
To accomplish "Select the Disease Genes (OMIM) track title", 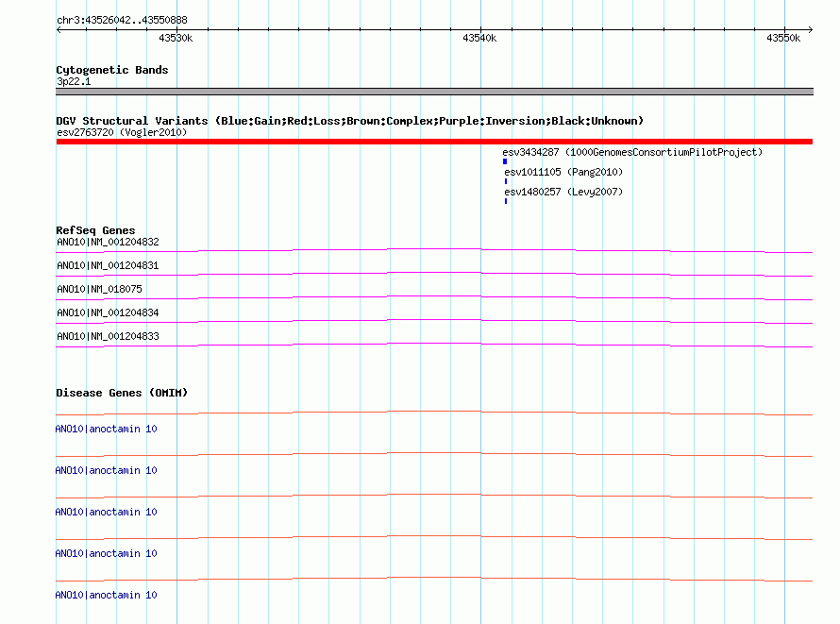I will click(x=122, y=393).
